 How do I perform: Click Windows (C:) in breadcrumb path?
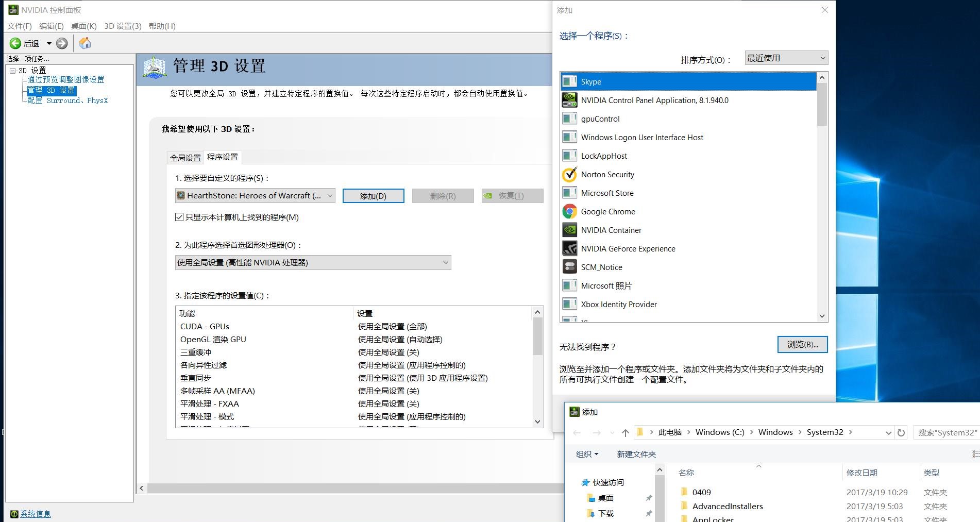[x=720, y=432]
